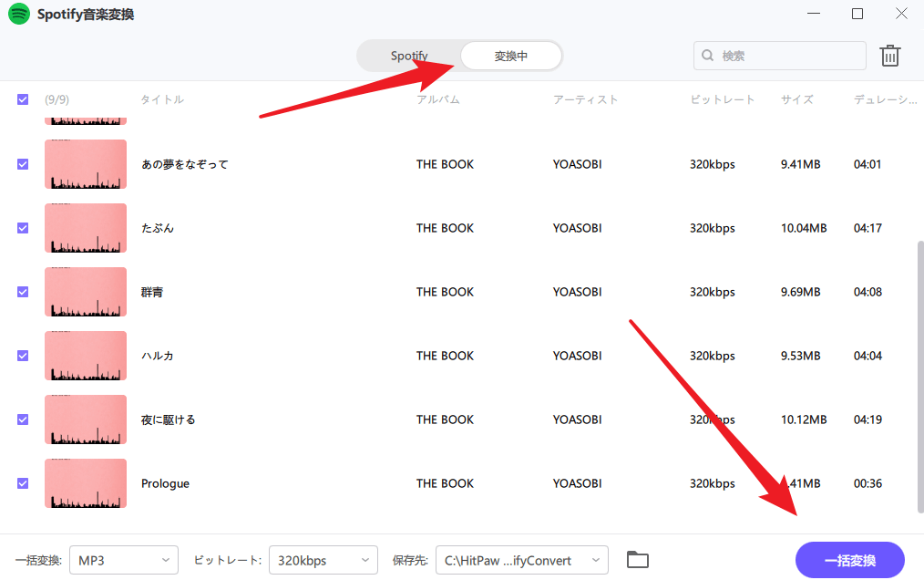Click the ビットレート column header
Image resolution: width=924 pixels, height=580 pixels.
[x=723, y=99]
